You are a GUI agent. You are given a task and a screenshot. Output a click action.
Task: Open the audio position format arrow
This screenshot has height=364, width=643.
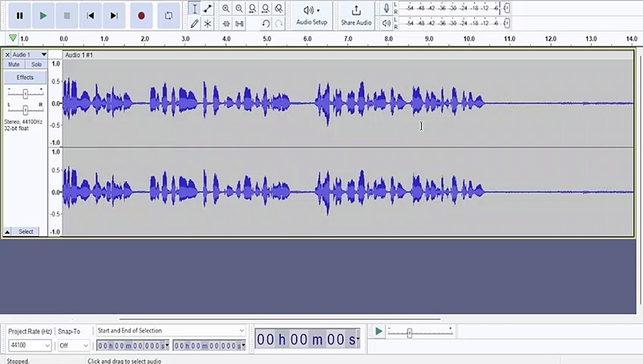click(358, 340)
